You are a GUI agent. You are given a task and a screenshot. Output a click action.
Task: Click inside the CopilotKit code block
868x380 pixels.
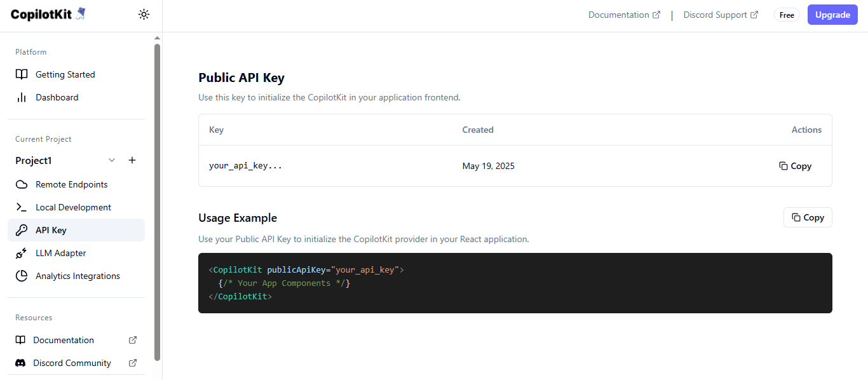pos(515,283)
